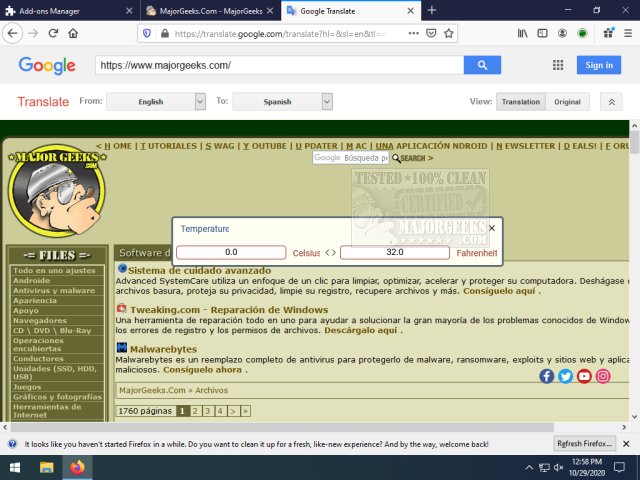This screenshot has height=480, width=640.
Task: Open the NEWSLETTER menu link
Action: (x=526, y=146)
